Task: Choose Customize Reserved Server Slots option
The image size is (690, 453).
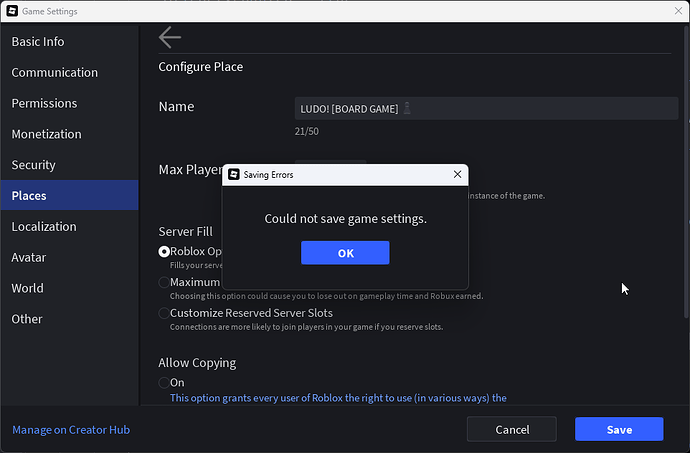Action: coord(164,313)
